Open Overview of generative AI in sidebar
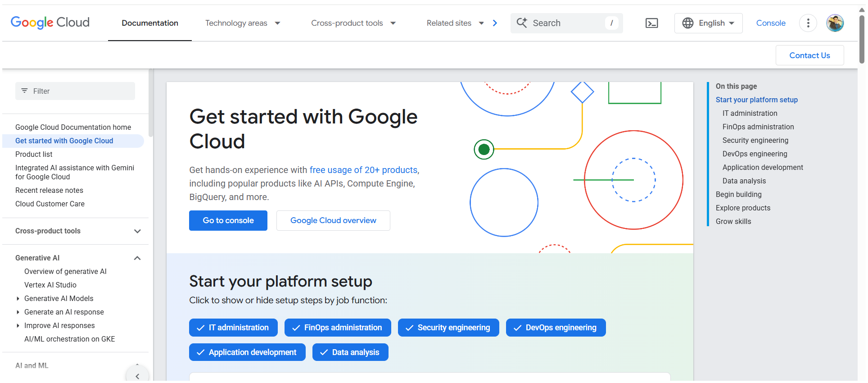Viewport: 868px width, 383px height. point(65,272)
